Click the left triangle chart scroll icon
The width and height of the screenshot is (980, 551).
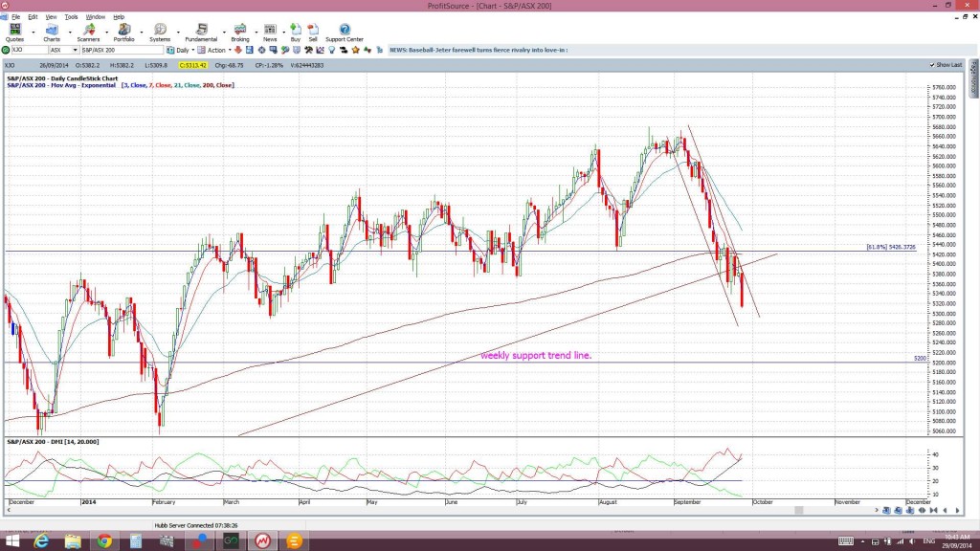click(x=945, y=511)
